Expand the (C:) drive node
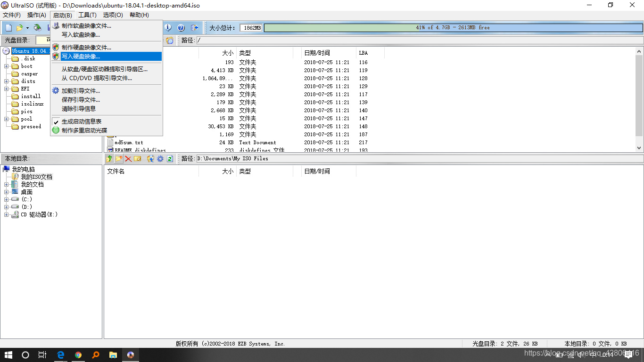The width and height of the screenshot is (644, 362). (x=7, y=200)
